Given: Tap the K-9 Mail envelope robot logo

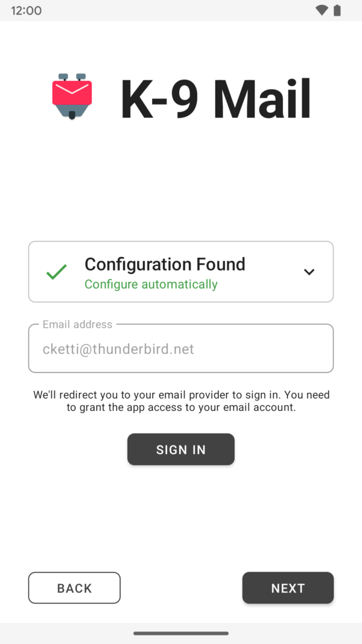Looking at the screenshot, I should (72, 97).
